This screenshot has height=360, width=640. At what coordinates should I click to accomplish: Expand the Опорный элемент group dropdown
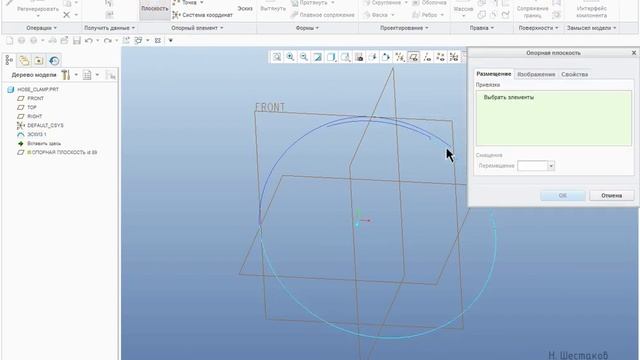click(x=197, y=28)
